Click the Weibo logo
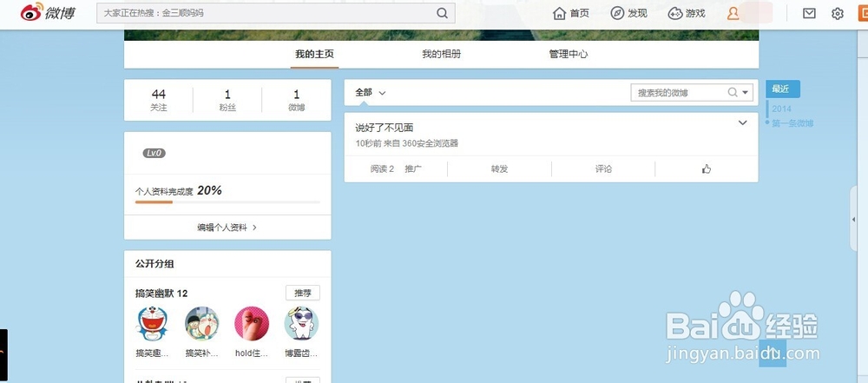The width and height of the screenshot is (868, 383). click(x=48, y=13)
